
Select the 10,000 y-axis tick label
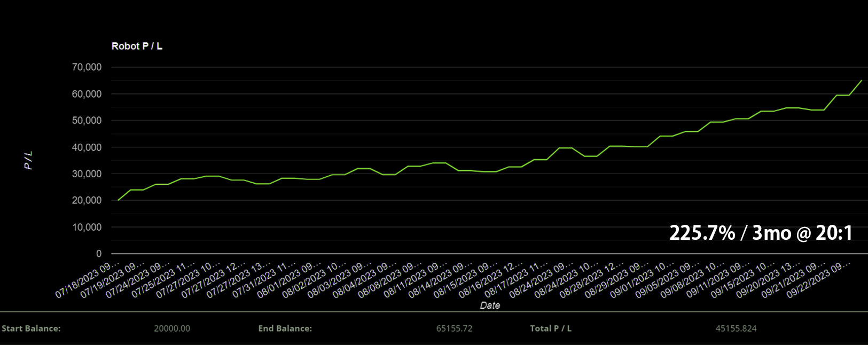click(87, 228)
